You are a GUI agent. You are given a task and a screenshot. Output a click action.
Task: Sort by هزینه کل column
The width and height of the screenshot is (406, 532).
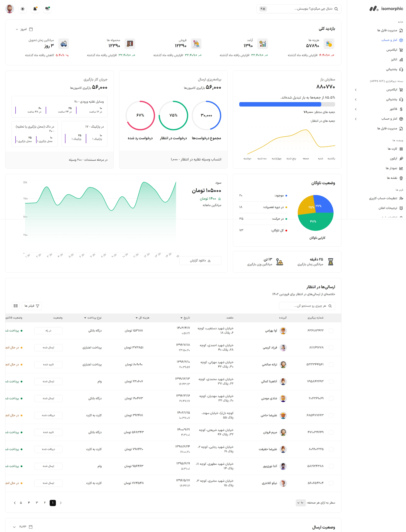click(x=142, y=318)
